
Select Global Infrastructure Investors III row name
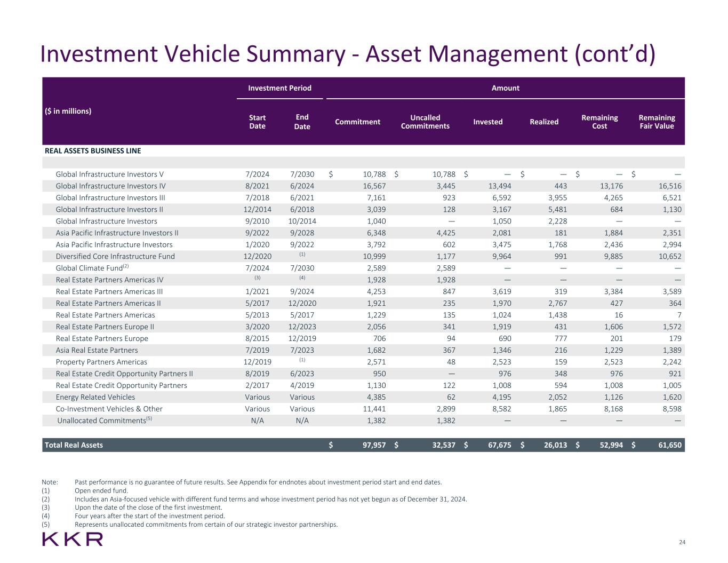pyautogui.click(x=110, y=197)
